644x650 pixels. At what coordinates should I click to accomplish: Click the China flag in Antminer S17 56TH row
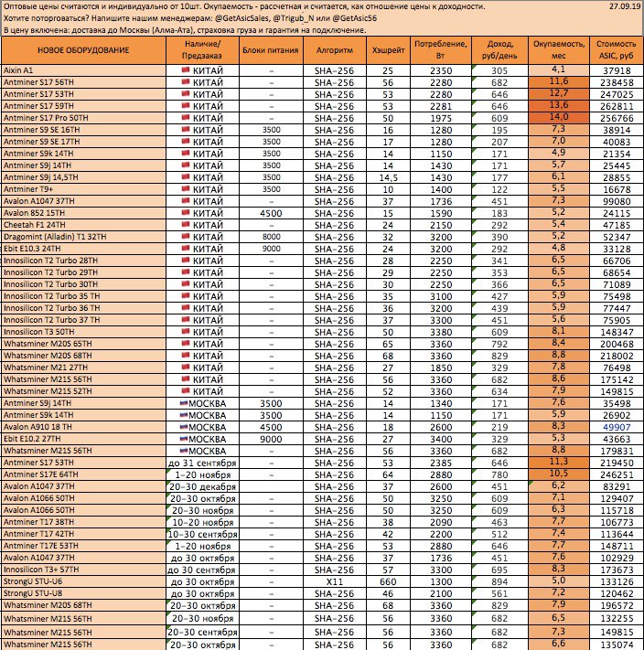[186, 81]
